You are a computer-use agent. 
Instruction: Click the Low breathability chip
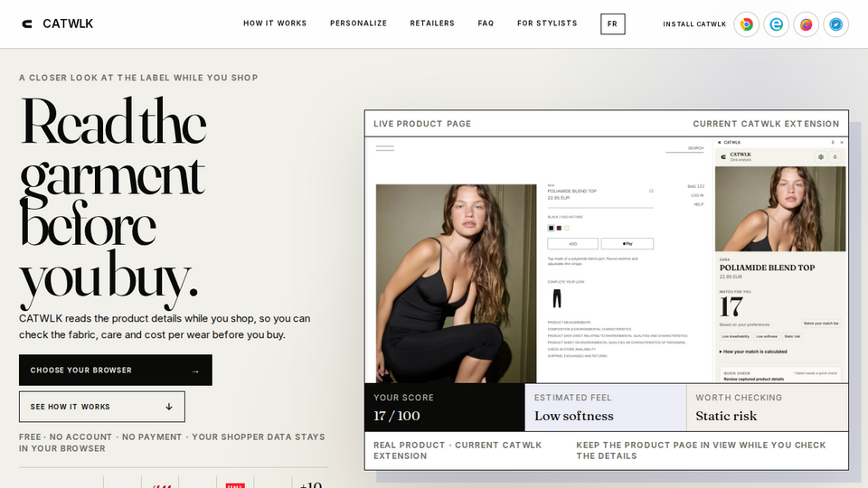pos(735,336)
